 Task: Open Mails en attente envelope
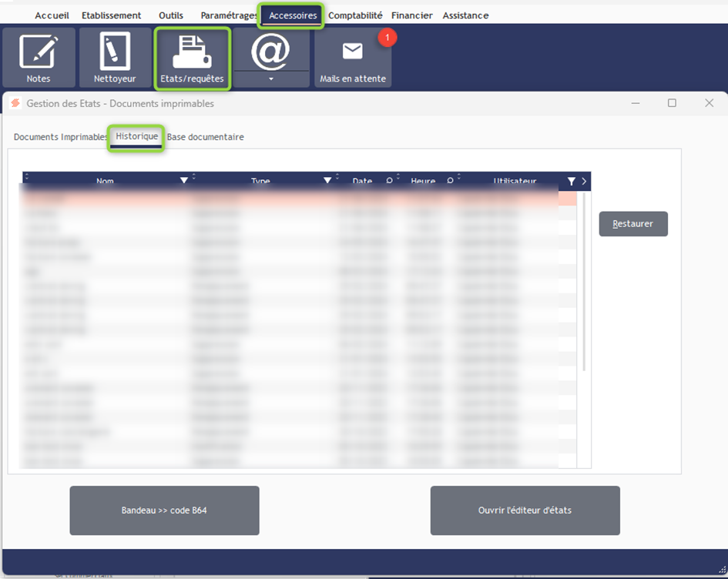tap(353, 58)
